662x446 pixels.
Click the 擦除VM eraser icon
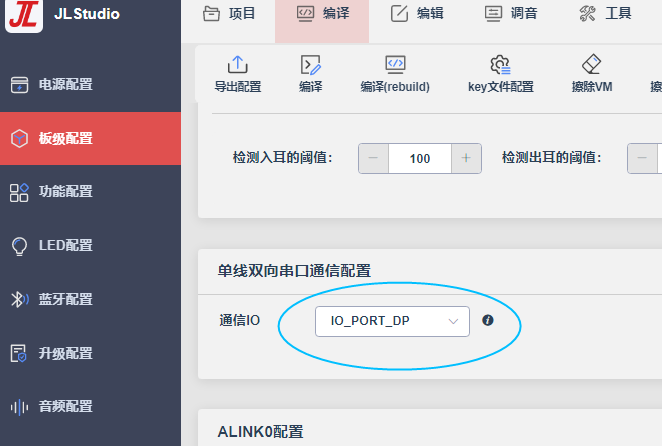(591, 64)
